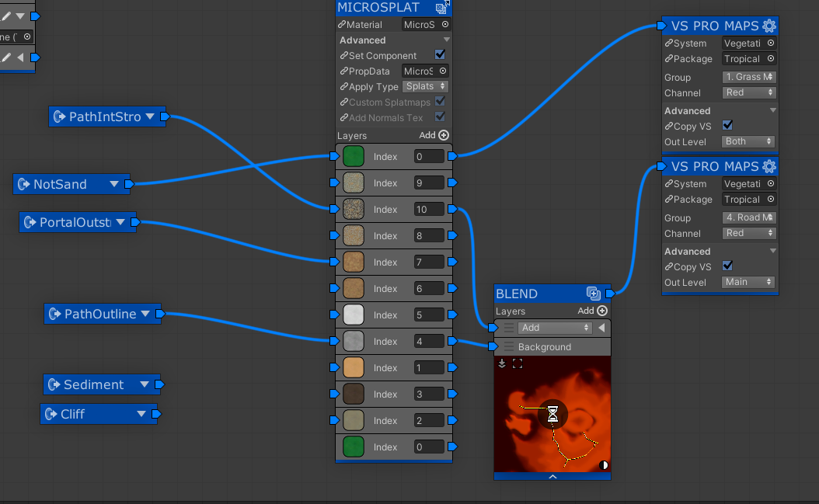Screen dimensions: 819x504
Task: Open the Group dropdown showing 4. Road
Action: pyautogui.click(x=749, y=217)
